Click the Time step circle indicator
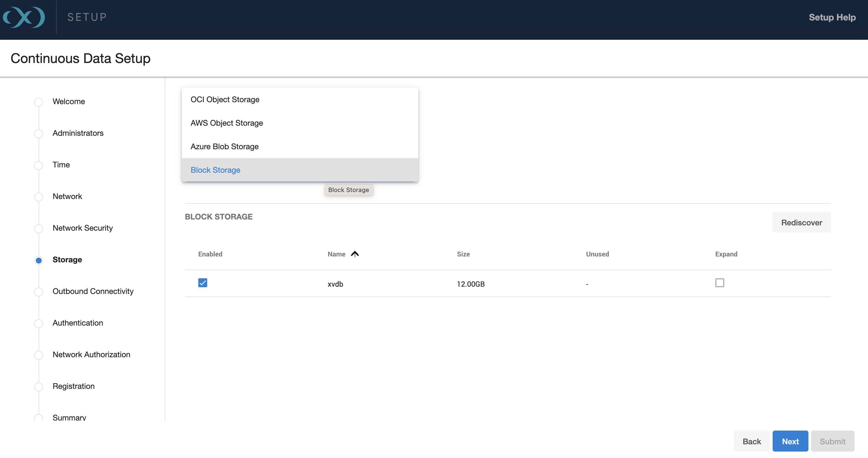Image resolution: width=868 pixels, height=458 pixels. tap(39, 165)
